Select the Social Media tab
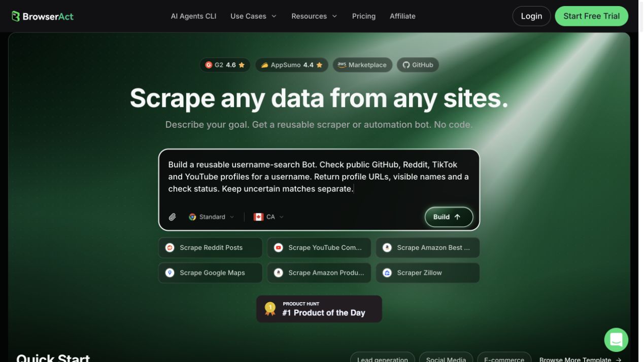Viewport: 644px width, 362px height. (x=446, y=357)
